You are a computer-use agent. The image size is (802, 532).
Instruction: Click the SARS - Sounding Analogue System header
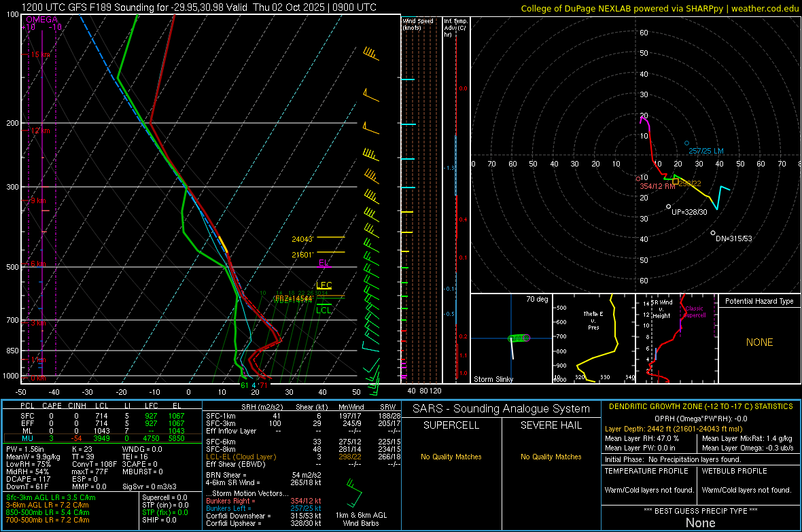point(501,409)
